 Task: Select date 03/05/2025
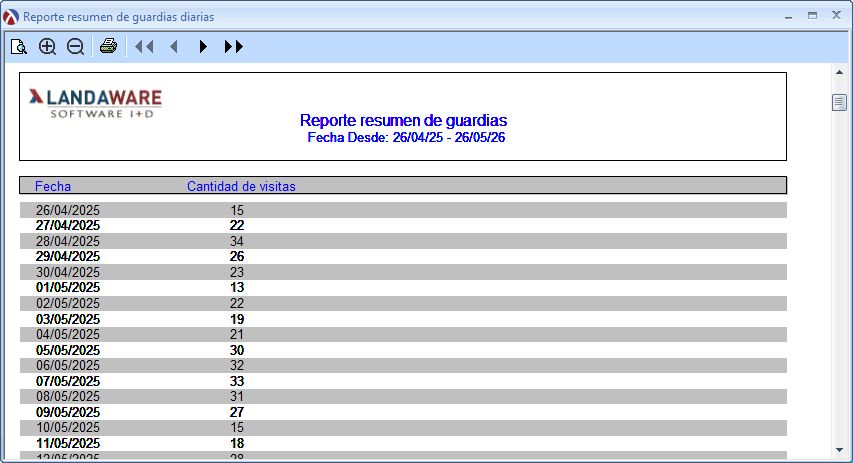pos(68,319)
